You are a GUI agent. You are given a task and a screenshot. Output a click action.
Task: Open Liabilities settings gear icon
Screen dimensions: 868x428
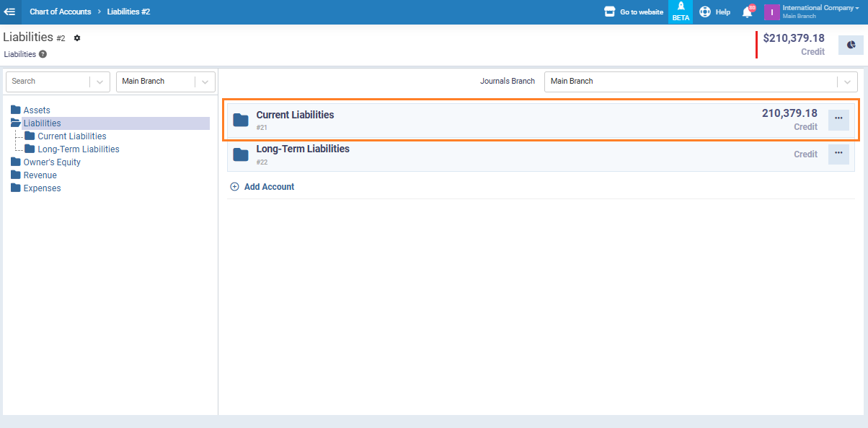(77, 38)
